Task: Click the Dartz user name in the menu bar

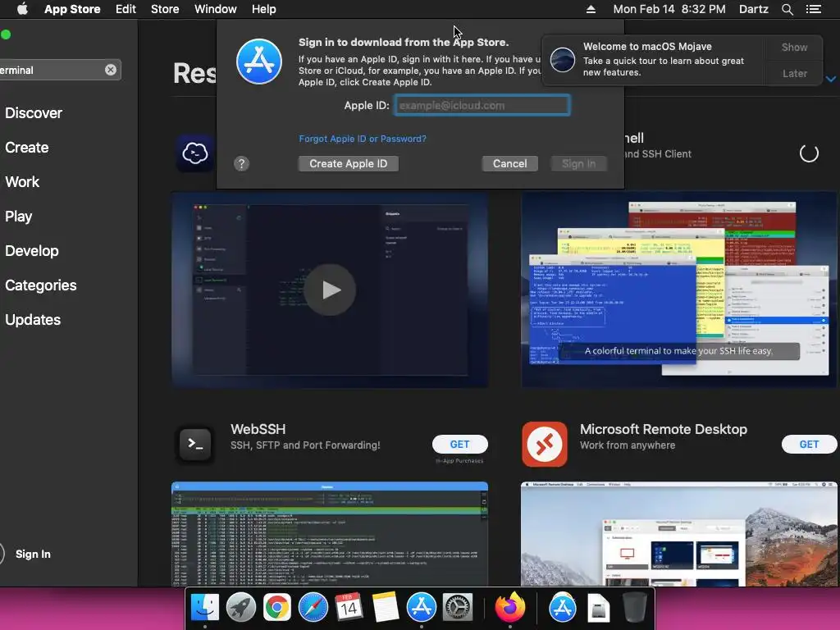Action: 754,9
